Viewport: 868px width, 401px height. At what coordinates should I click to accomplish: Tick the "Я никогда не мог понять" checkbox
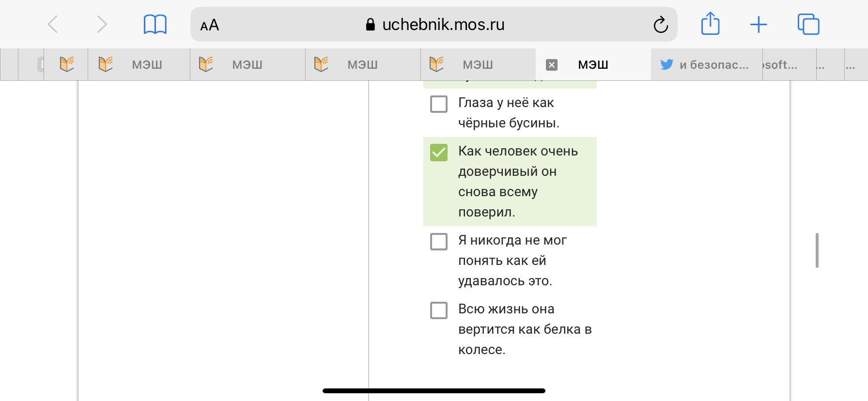439,242
